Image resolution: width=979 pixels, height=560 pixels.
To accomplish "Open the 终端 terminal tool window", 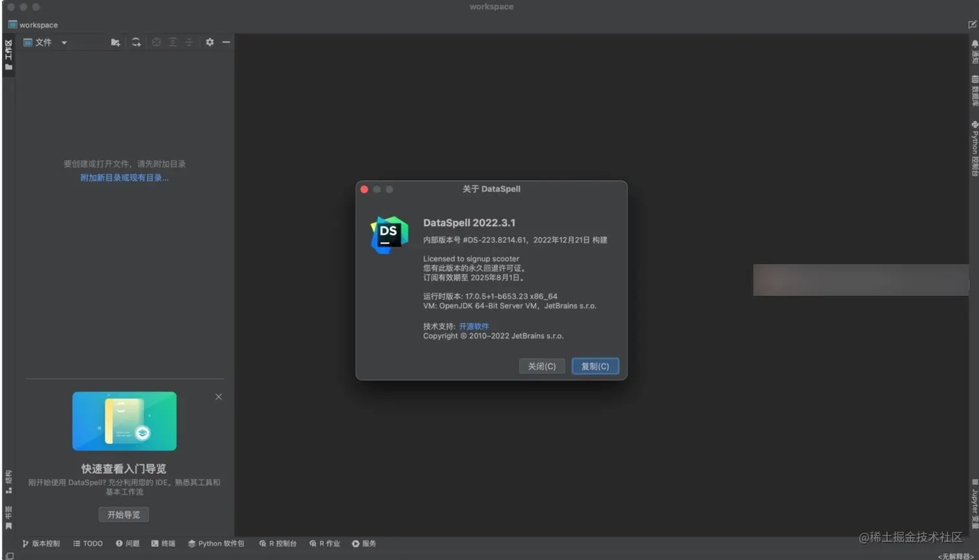I will click(164, 544).
